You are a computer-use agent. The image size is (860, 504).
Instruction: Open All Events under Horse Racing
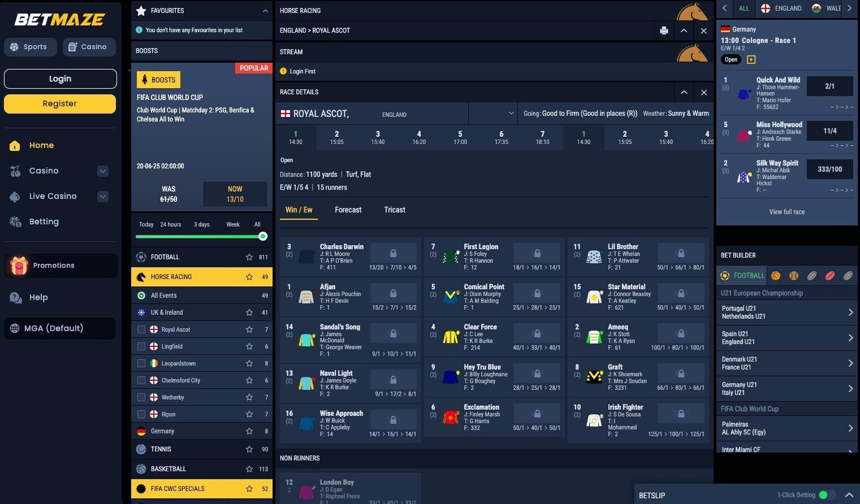202,296
